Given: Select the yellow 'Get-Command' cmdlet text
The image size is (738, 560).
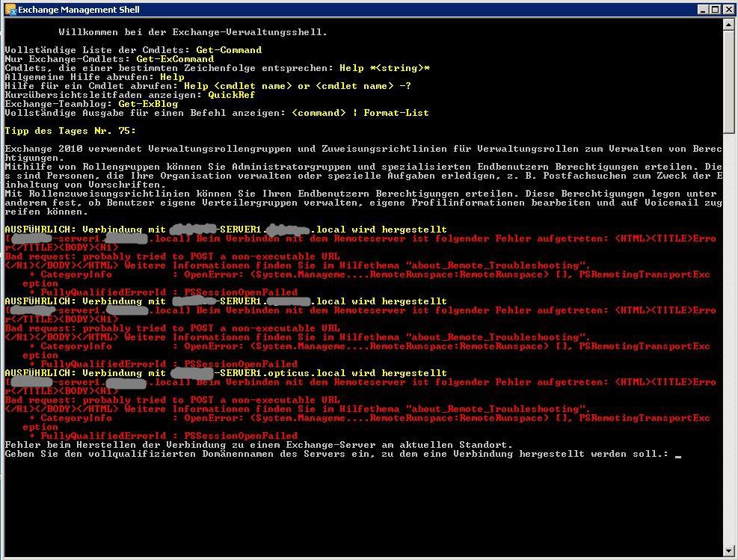Looking at the screenshot, I should 229,50.
